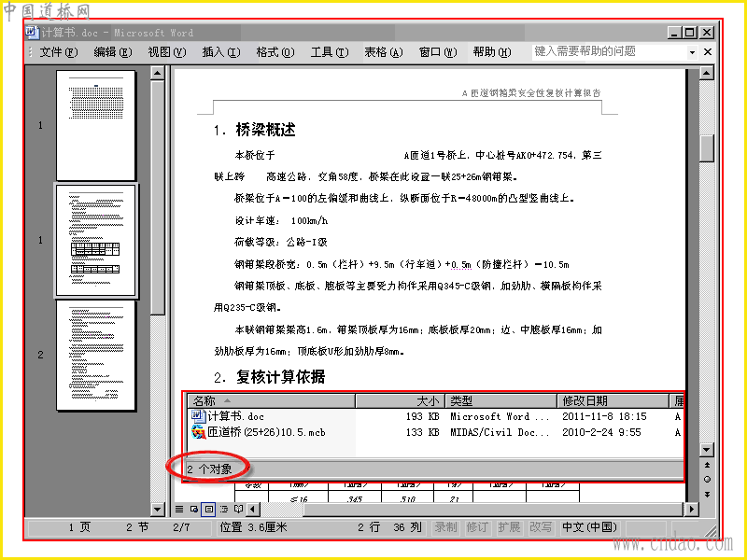The image size is (747, 560).
Task: Click the 类型 column header
Action: tap(500, 401)
